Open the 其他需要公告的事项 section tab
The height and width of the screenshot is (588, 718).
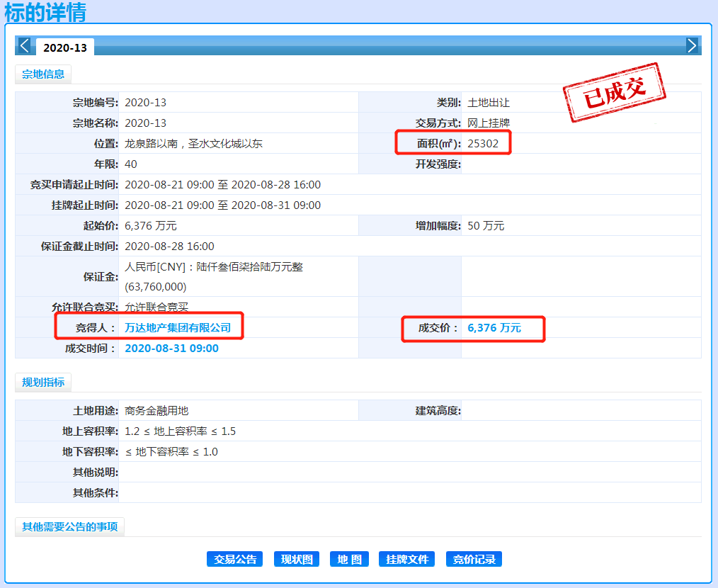coord(69,527)
